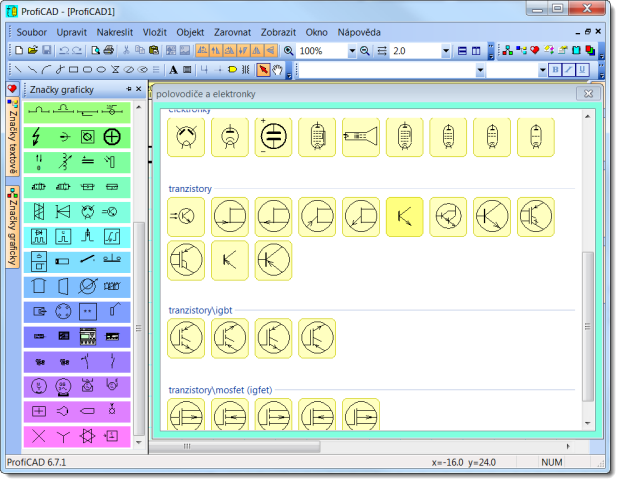Pin the Značky graficky panel
This screenshot has height=483, width=620.
[x=129, y=89]
